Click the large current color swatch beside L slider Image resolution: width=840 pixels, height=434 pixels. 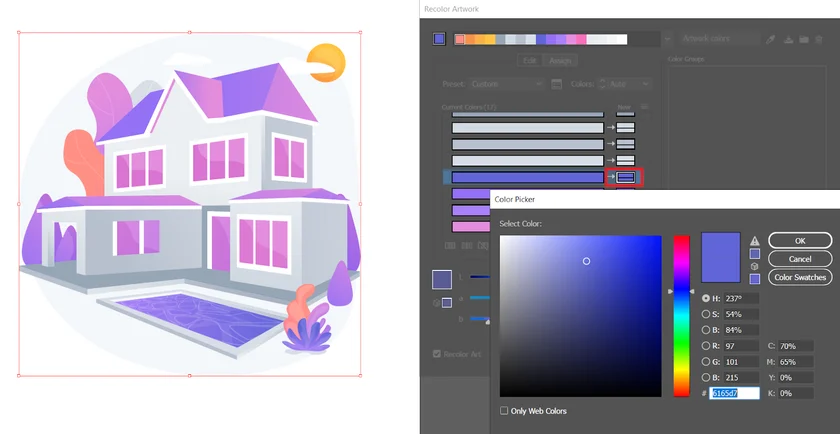(442, 279)
